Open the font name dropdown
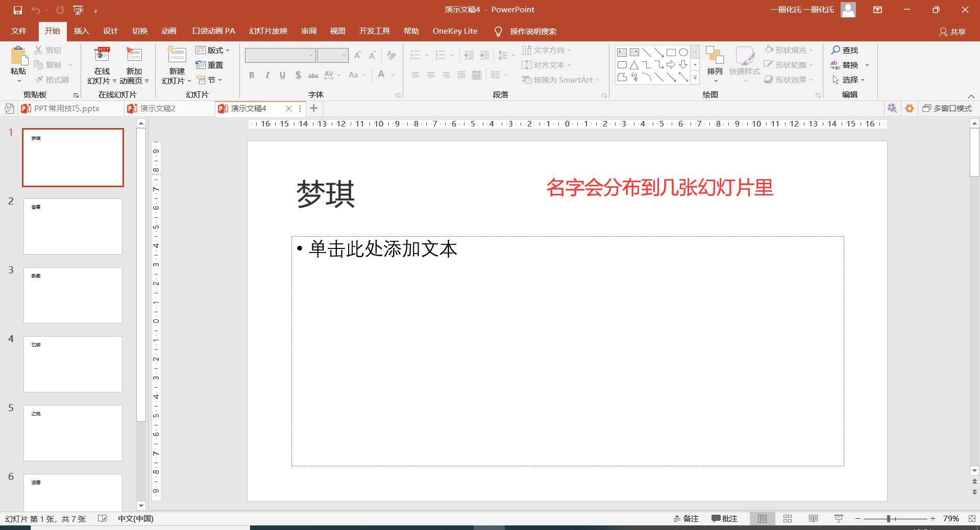Image resolution: width=980 pixels, height=530 pixels. pos(311,55)
